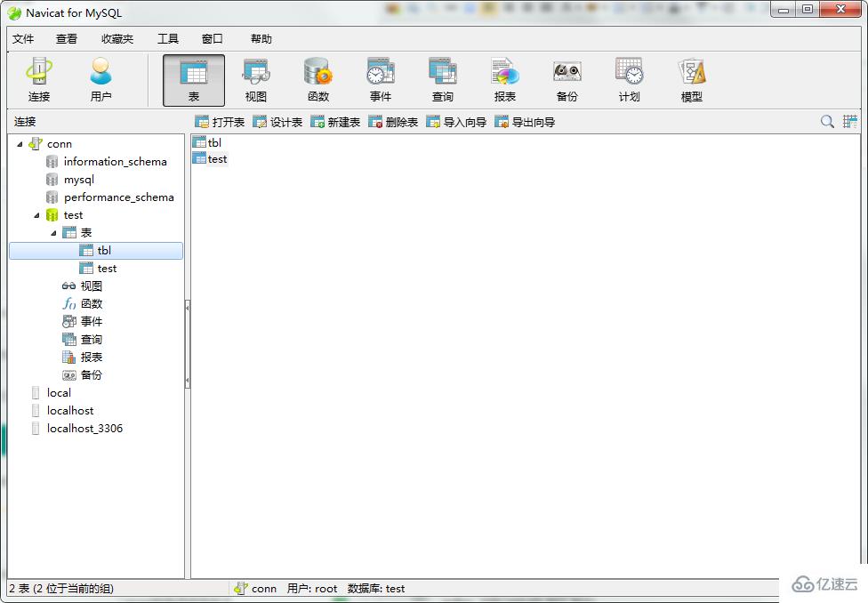The height and width of the screenshot is (603, 868).
Task: Open the 事件 (Events) panel icon
Action: point(380,78)
